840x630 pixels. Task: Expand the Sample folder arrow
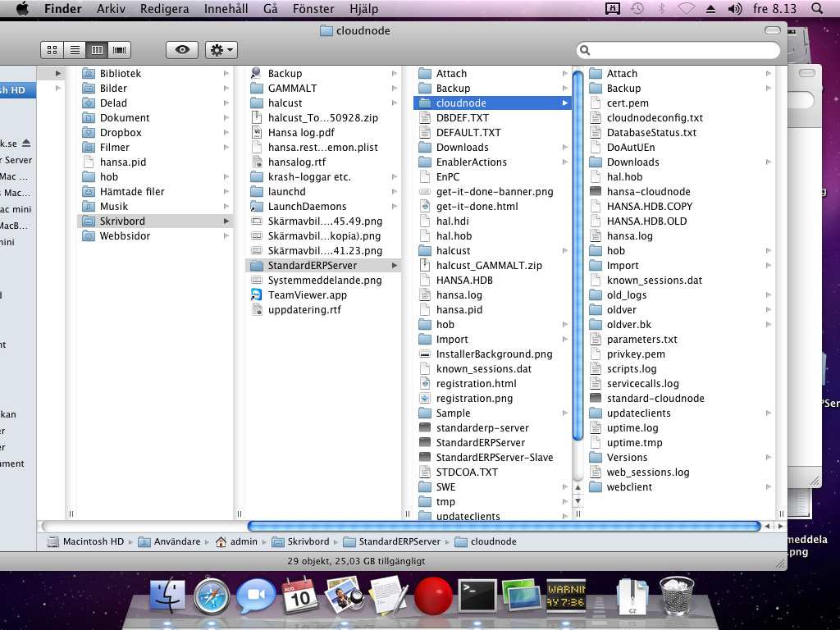[x=564, y=413]
